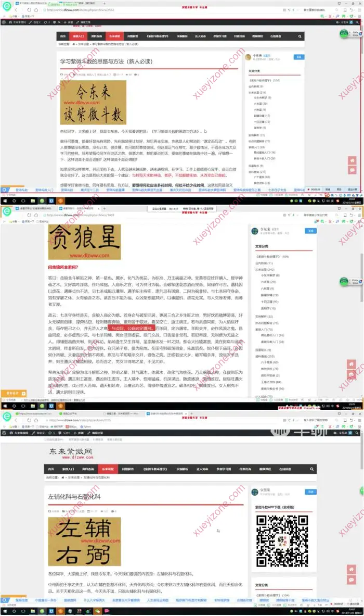This screenshot has height=616, width=364.
Task: Click the Cortana circle on the top window's taskbar
Action: click(14, 201)
